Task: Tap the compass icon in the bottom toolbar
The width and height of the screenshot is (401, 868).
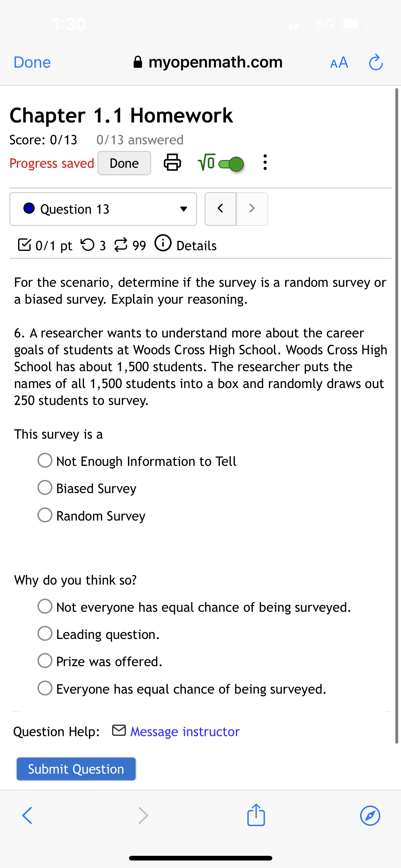Action: [370, 816]
